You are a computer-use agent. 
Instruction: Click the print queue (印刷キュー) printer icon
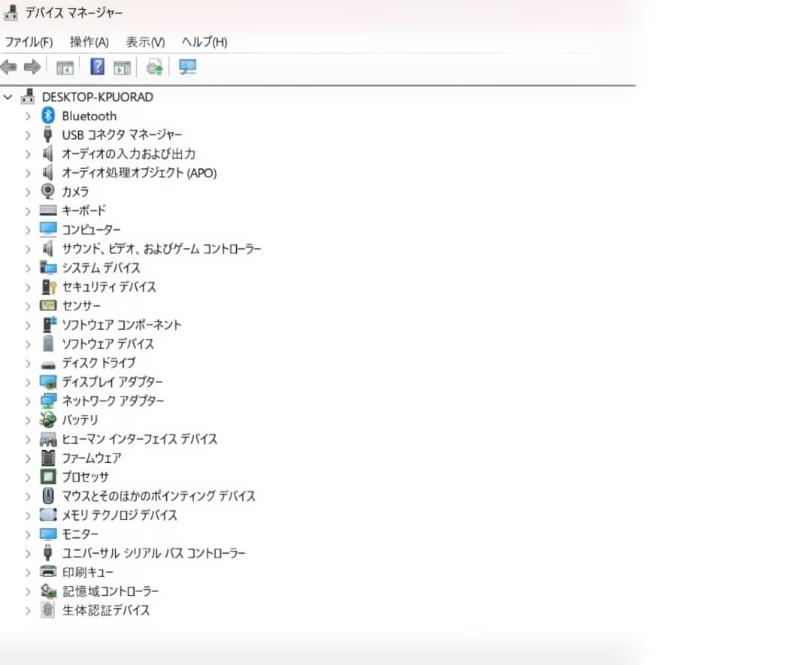pos(48,573)
